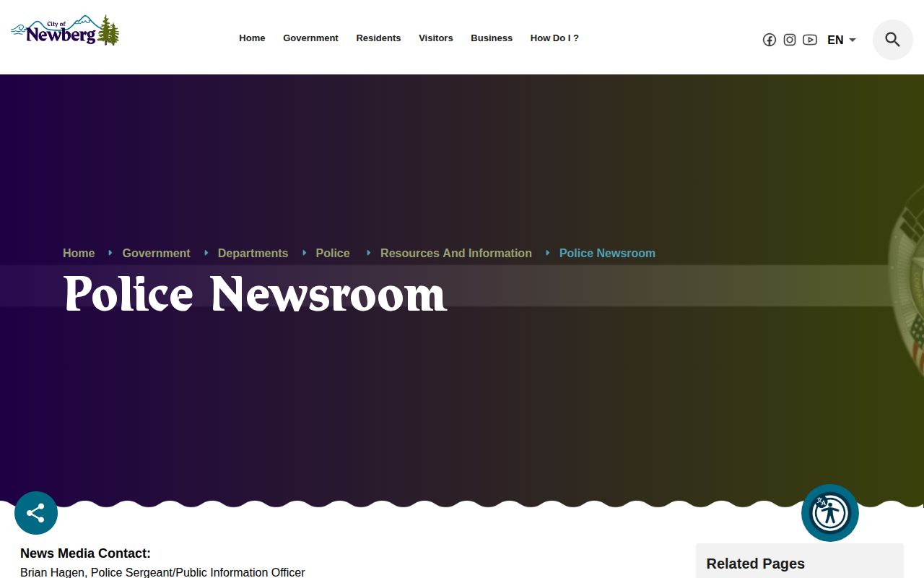Image resolution: width=924 pixels, height=578 pixels.
Task: Visit the Facebook page icon
Action: (770, 40)
